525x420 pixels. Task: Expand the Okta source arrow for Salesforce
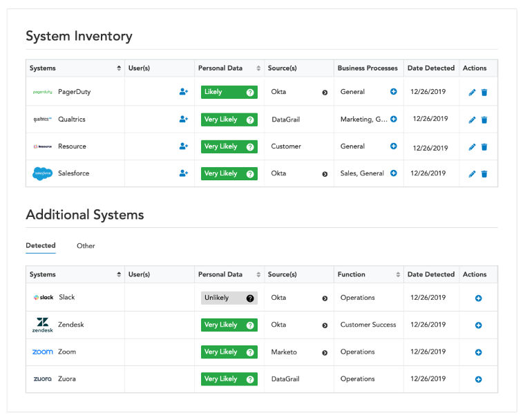pyautogui.click(x=325, y=174)
